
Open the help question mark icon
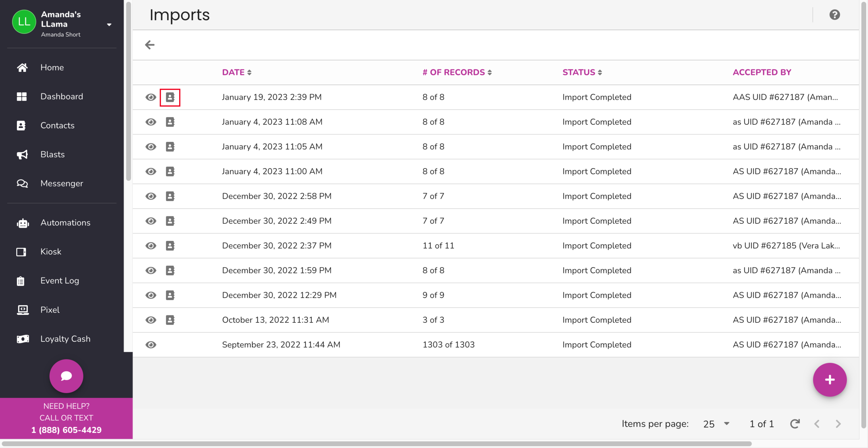tap(834, 15)
